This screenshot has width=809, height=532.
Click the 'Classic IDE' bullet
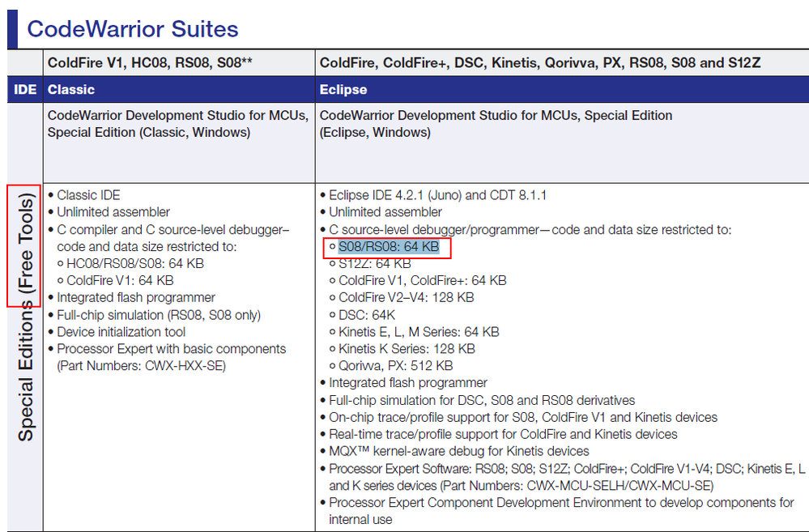88,195
